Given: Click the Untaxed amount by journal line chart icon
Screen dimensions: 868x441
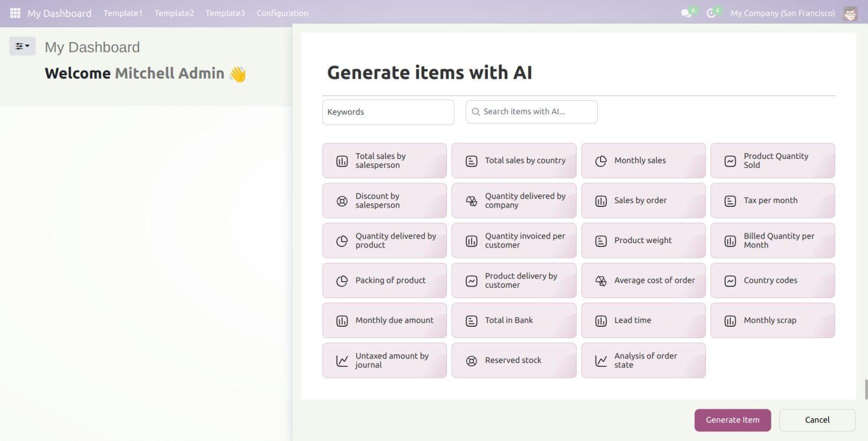Looking at the screenshot, I should [x=342, y=361].
